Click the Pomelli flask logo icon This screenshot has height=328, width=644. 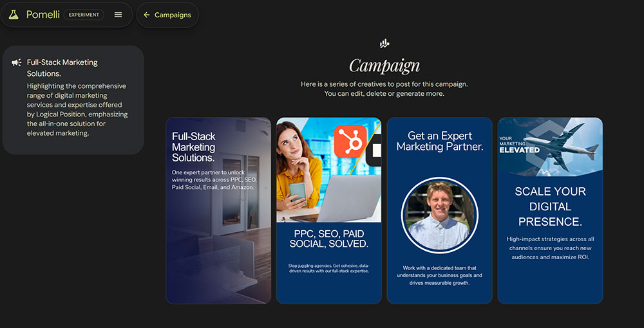pos(14,15)
